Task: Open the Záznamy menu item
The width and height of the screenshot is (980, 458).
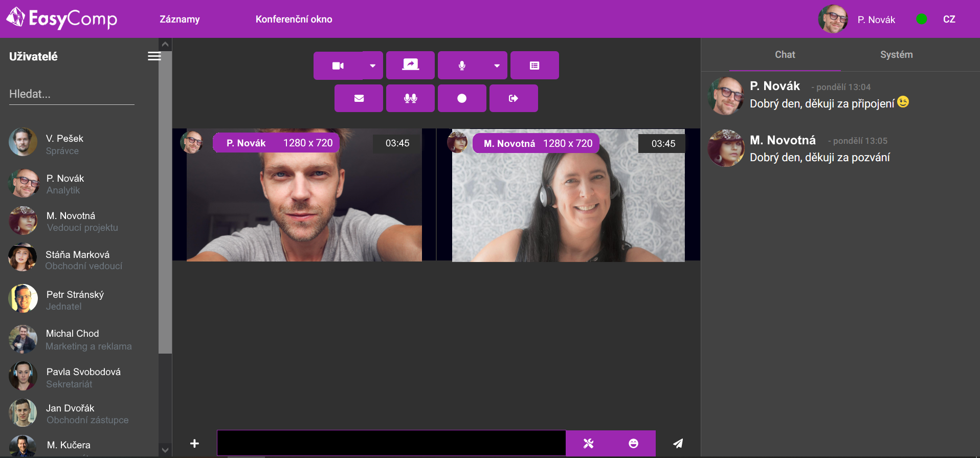Action: tap(180, 19)
